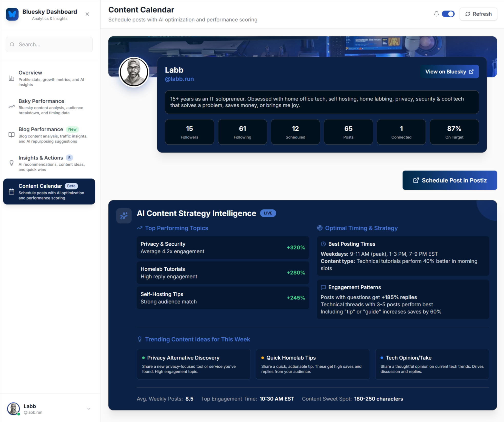Click the Refresh button
The image size is (504, 422).
(478, 14)
